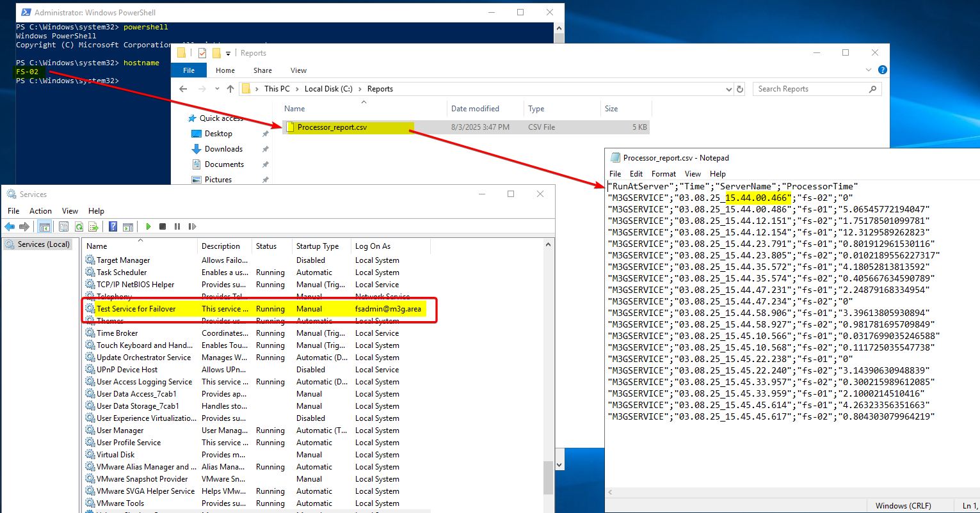
Task: Expand the Explorer ribbon chevron
Action: (870, 70)
